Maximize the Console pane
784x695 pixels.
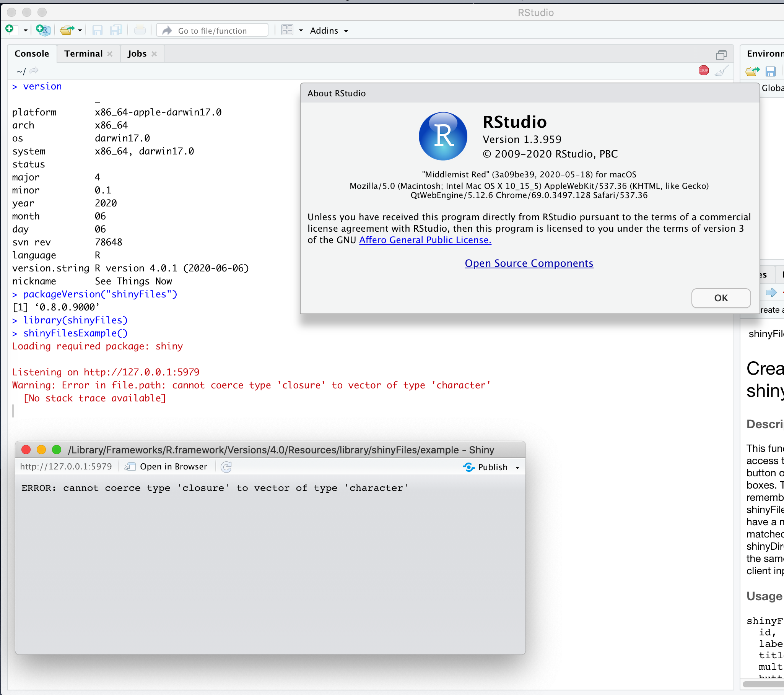[x=721, y=54]
